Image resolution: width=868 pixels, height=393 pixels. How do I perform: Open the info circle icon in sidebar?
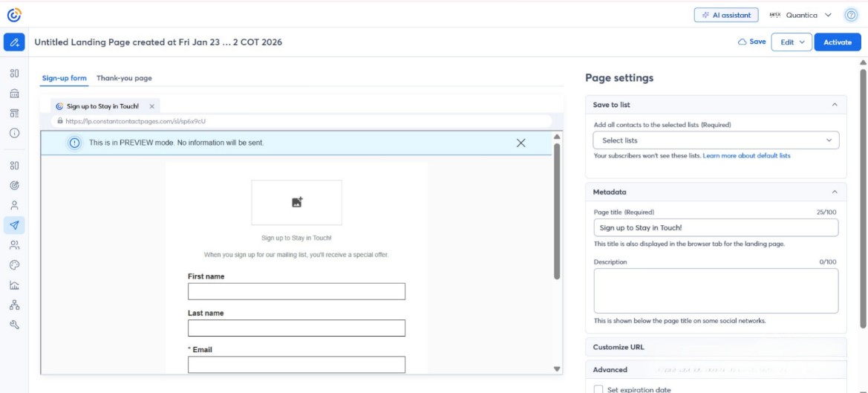14,133
